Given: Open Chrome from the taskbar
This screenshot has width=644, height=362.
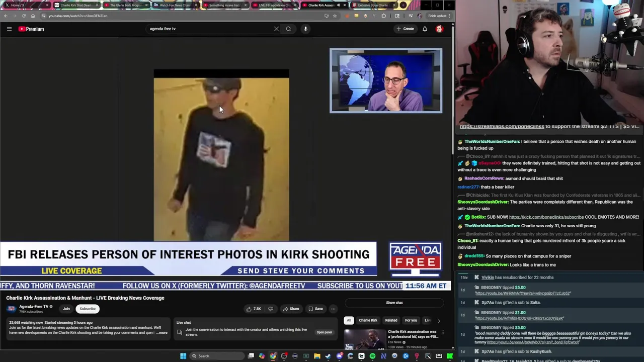Looking at the screenshot, I should pos(273,356).
